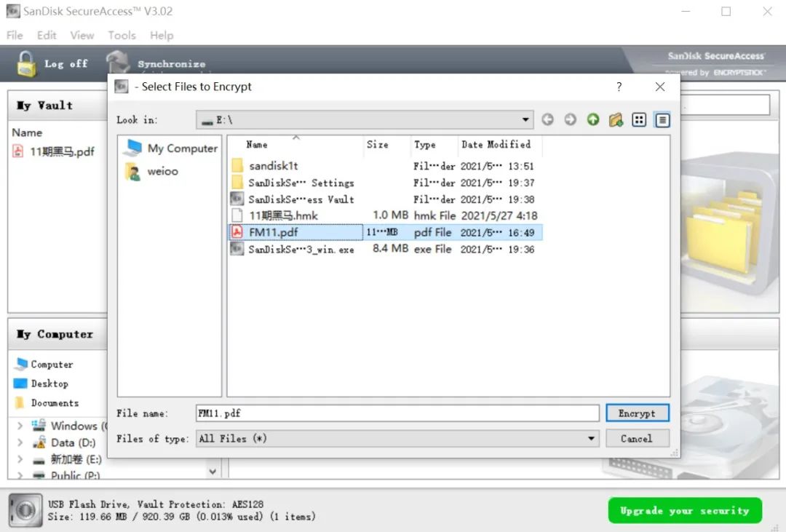This screenshot has height=532, width=786.
Task: Click the 新加卷 (E:) drive entry
Action: point(67,459)
